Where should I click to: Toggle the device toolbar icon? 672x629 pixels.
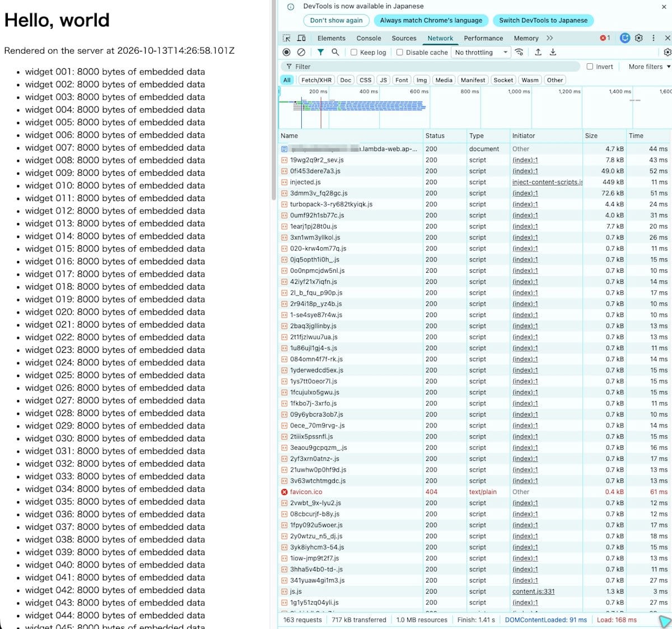coord(301,38)
